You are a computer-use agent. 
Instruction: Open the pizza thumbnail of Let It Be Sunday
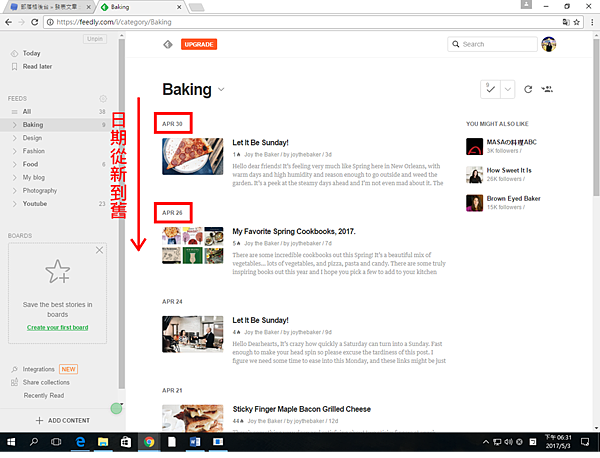[x=192, y=156]
